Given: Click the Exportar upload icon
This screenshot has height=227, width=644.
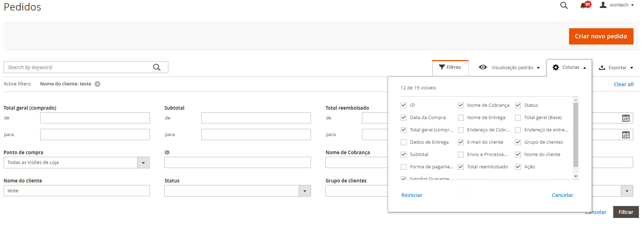Looking at the screenshot, I should [x=602, y=67].
